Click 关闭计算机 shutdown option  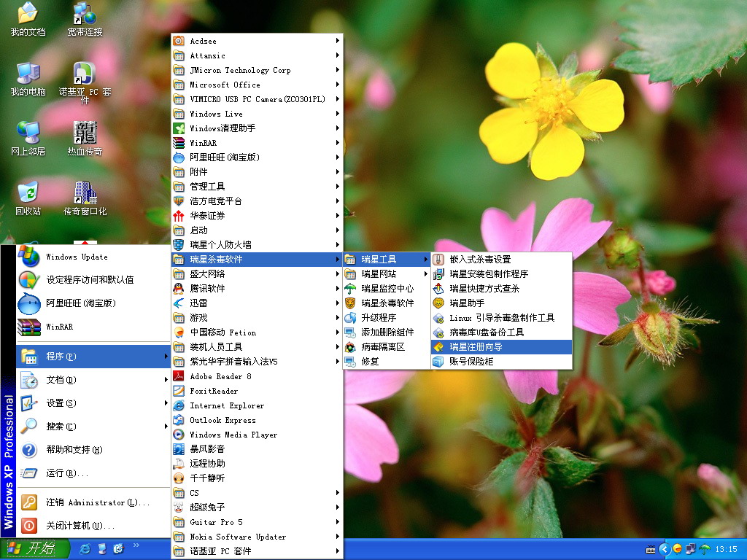pos(80,526)
